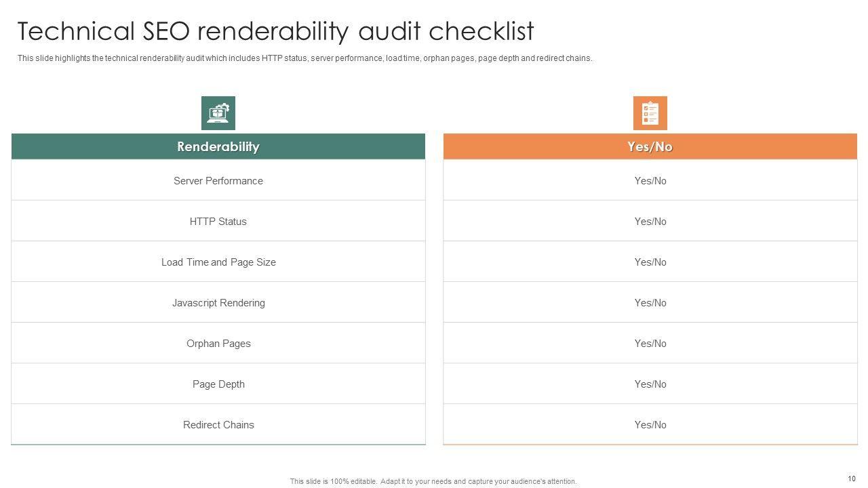Image resolution: width=868 pixels, height=488 pixels.
Task: Click the Orphan Pages cell
Action: 218,344
